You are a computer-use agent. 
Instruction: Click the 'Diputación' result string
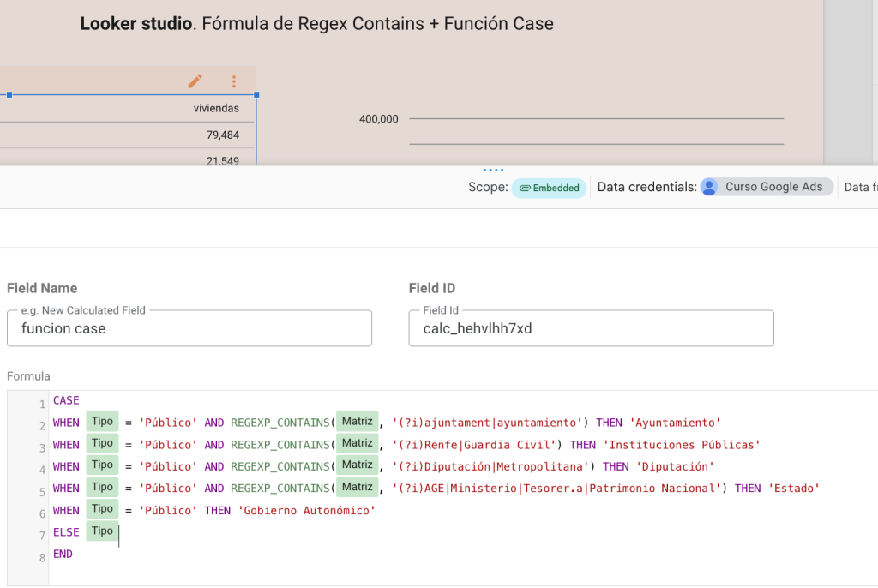[675, 467]
